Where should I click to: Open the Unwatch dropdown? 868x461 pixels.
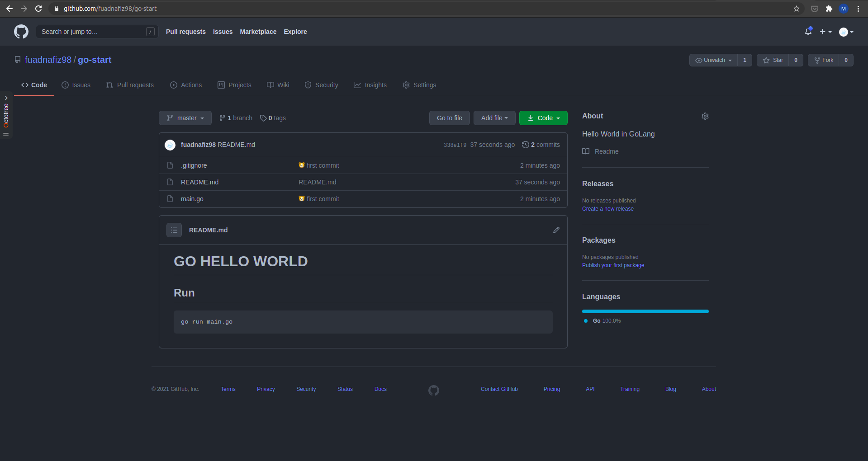[x=713, y=60]
